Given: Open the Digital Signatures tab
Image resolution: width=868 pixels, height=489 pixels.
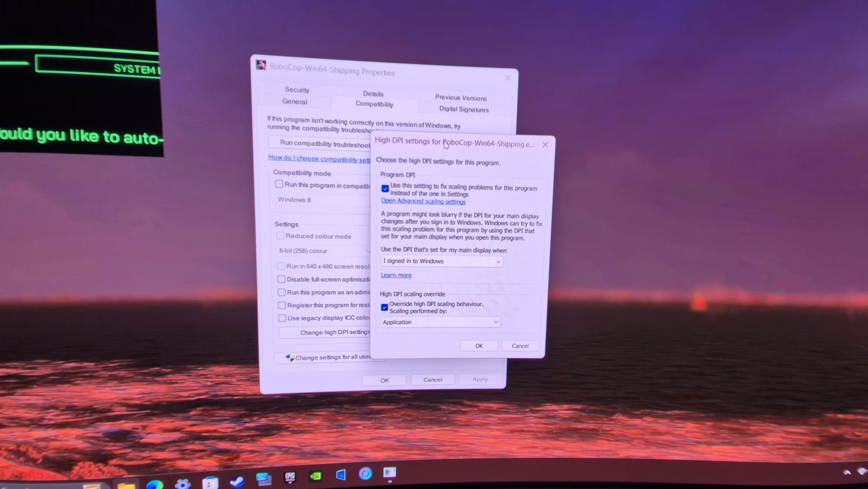Looking at the screenshot, I should point(464,109).
